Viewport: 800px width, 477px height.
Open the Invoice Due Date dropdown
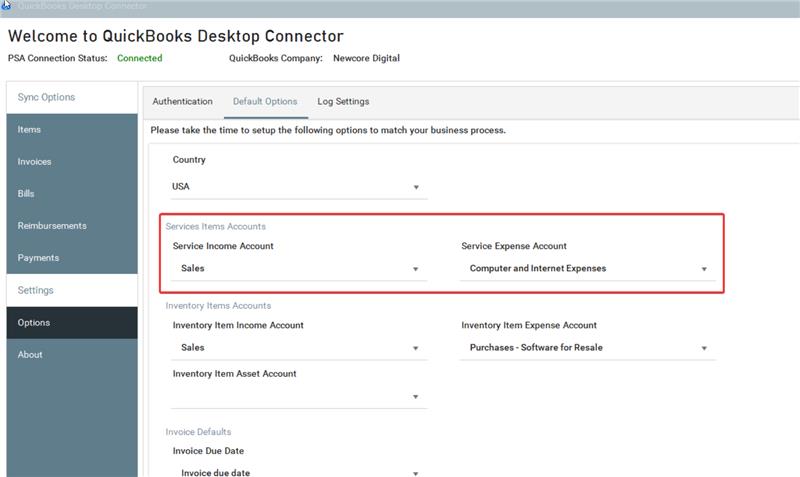[x=299, y=472]
